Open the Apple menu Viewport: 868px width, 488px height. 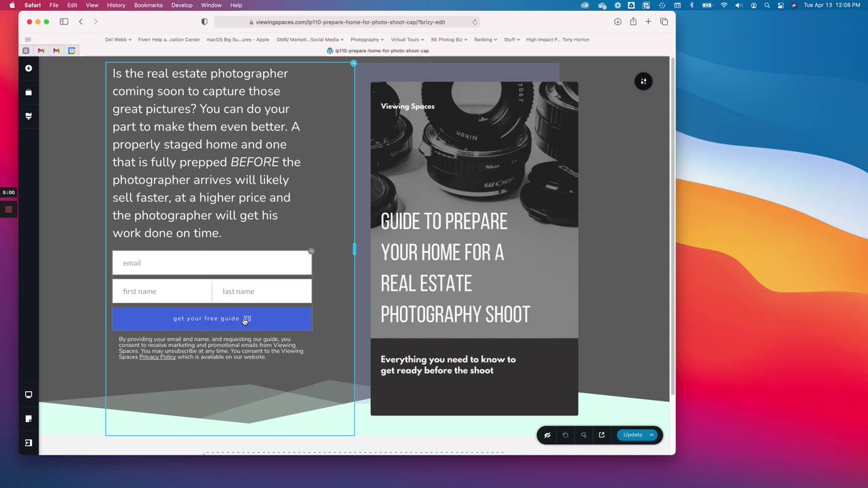coord(12,5)
